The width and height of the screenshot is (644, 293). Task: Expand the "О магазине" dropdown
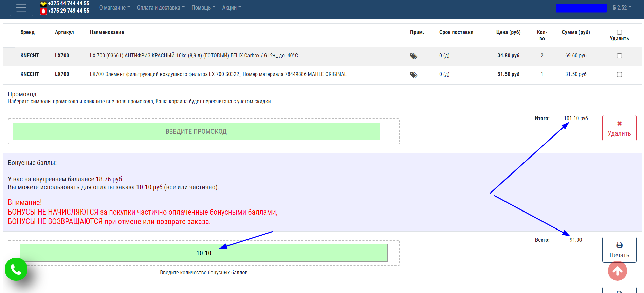[114, 7]
